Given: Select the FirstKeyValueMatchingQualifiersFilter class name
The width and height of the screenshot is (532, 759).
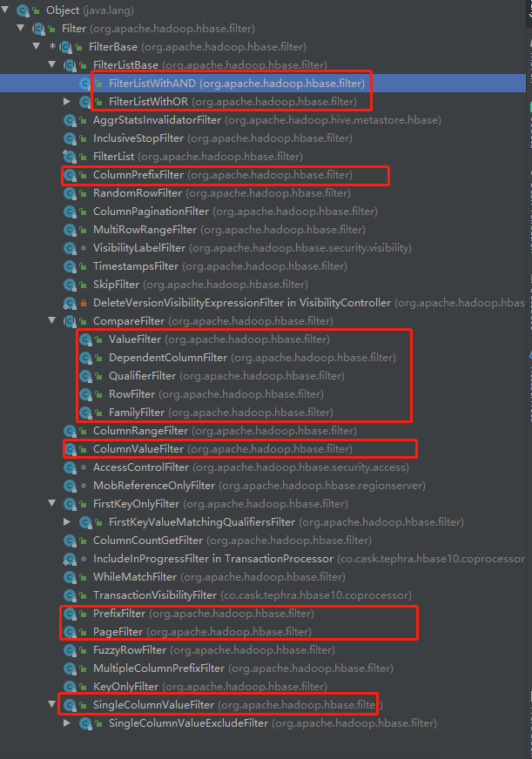Looking at the screenshot, I should coord(202,522).
